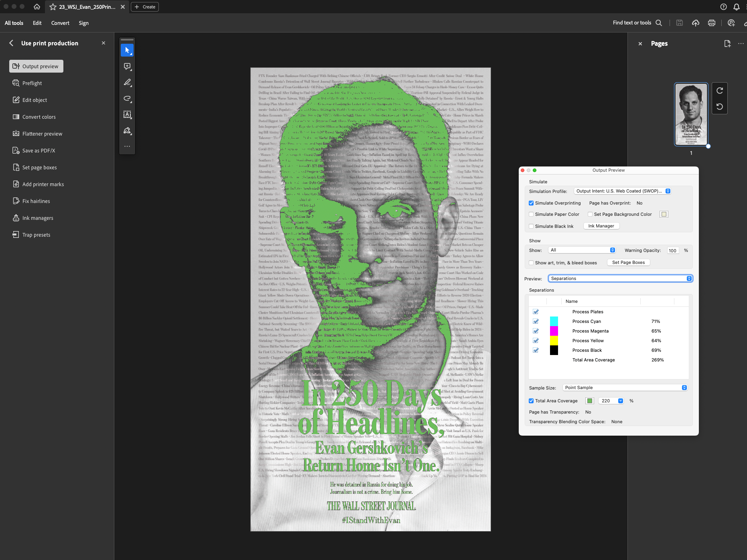This screenshot has width=747, height=560.
Task: Select the text box tool
Action: [x=127, y=114]
